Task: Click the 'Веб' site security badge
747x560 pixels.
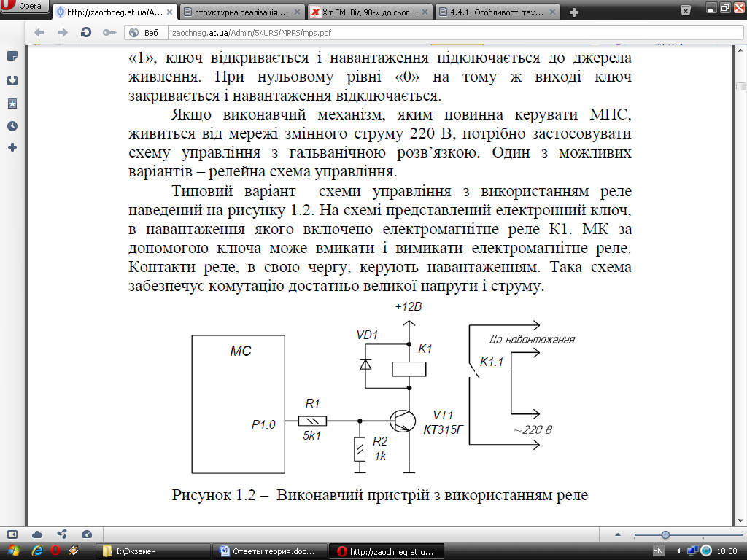Action: pyautogui.click(x=144, y=32)
